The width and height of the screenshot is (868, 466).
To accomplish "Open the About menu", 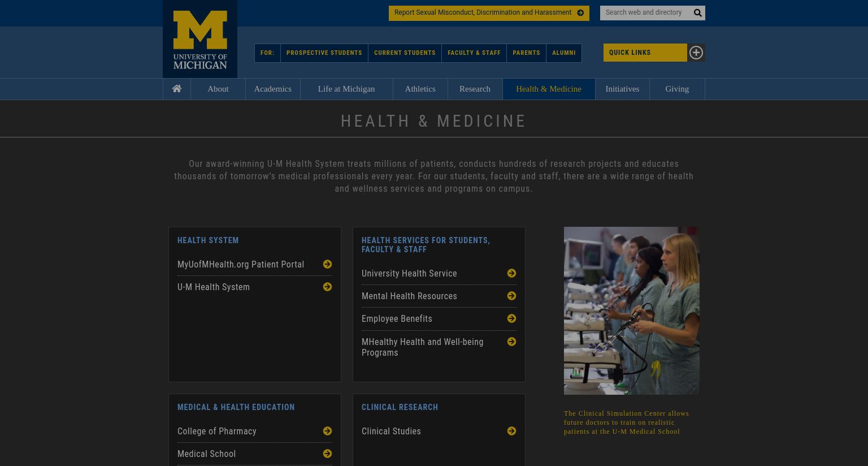I will pyautogui.click(x=218, y=89).
